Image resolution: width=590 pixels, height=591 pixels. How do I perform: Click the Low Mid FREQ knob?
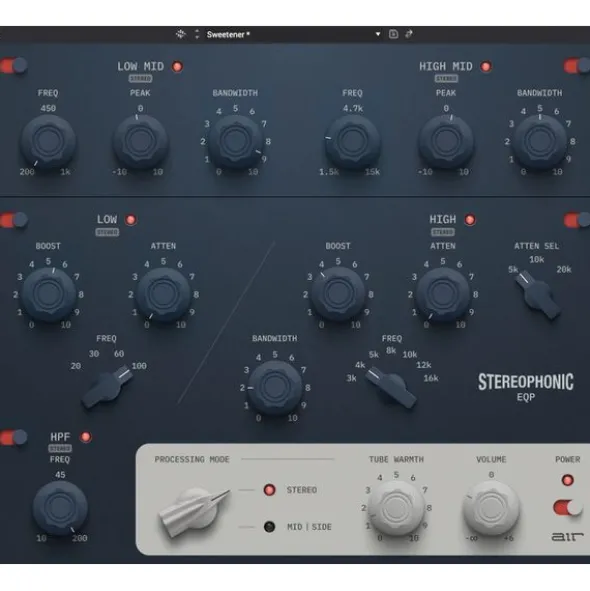(x=48, y=141)
